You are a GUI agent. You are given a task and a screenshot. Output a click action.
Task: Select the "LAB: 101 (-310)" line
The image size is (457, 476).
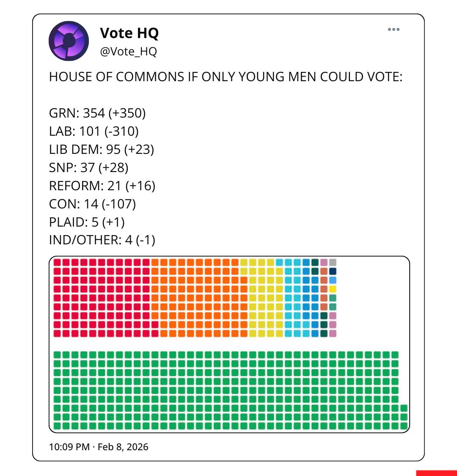click(x=94, y=131)
